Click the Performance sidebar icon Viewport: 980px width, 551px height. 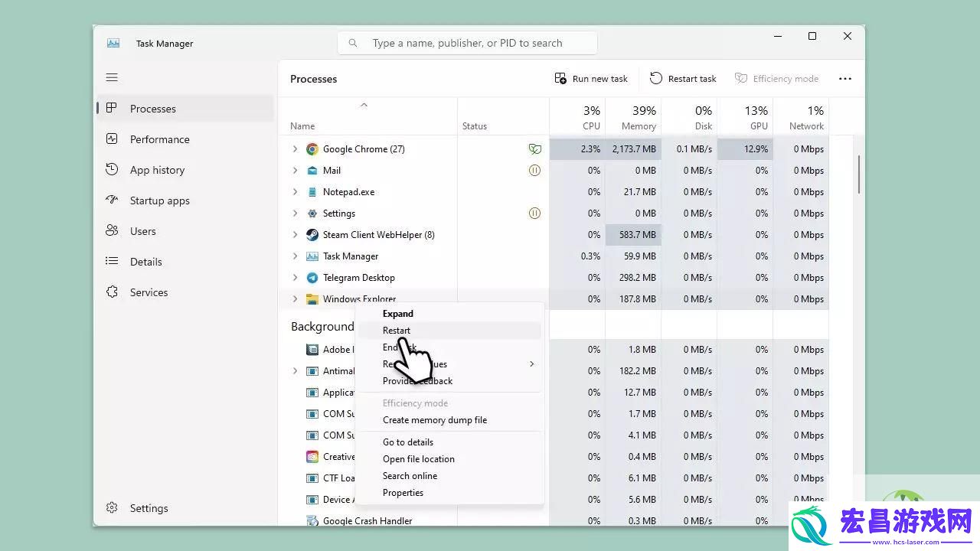(x=112, y=139)
